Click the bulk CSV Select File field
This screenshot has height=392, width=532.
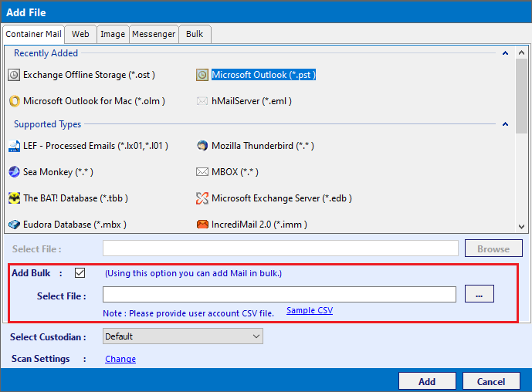[x=280, y=294]
